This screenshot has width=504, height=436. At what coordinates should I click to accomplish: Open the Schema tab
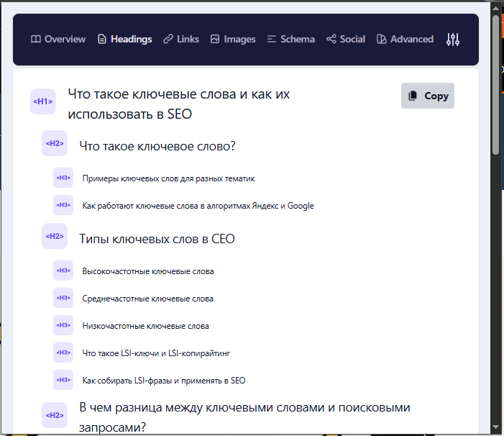point(291,40)
